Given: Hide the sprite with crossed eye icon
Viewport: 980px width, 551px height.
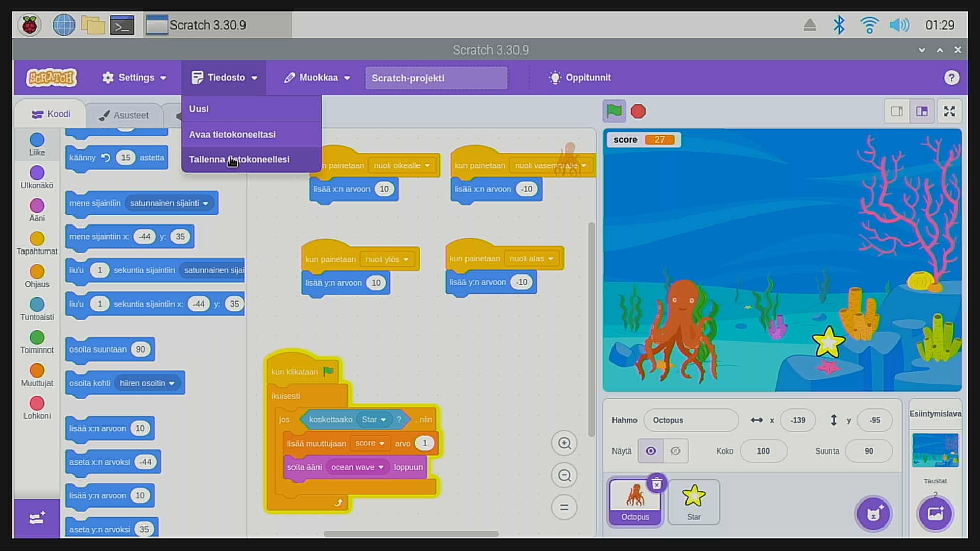Looking at the screenshot, I should [x=675, y=451].
